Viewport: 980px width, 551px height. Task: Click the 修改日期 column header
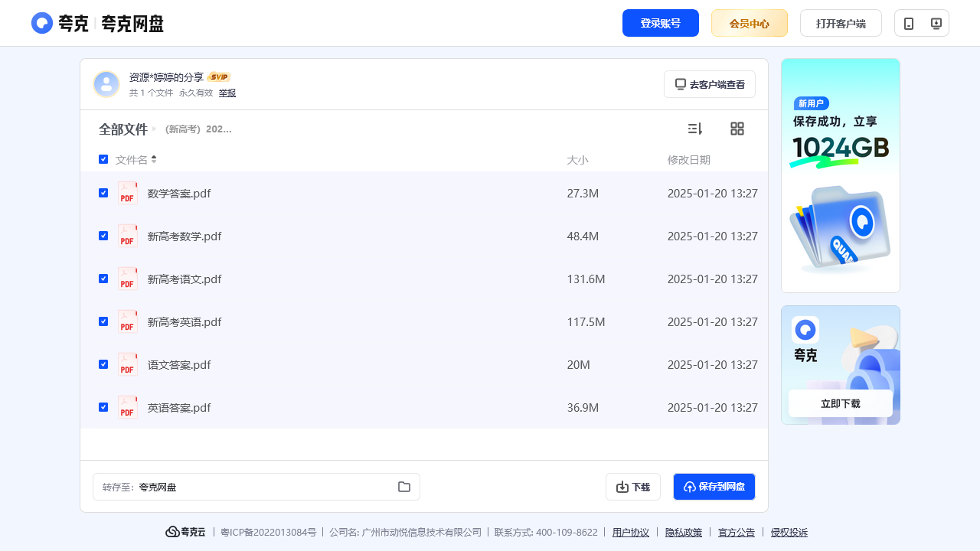[689, 160]
